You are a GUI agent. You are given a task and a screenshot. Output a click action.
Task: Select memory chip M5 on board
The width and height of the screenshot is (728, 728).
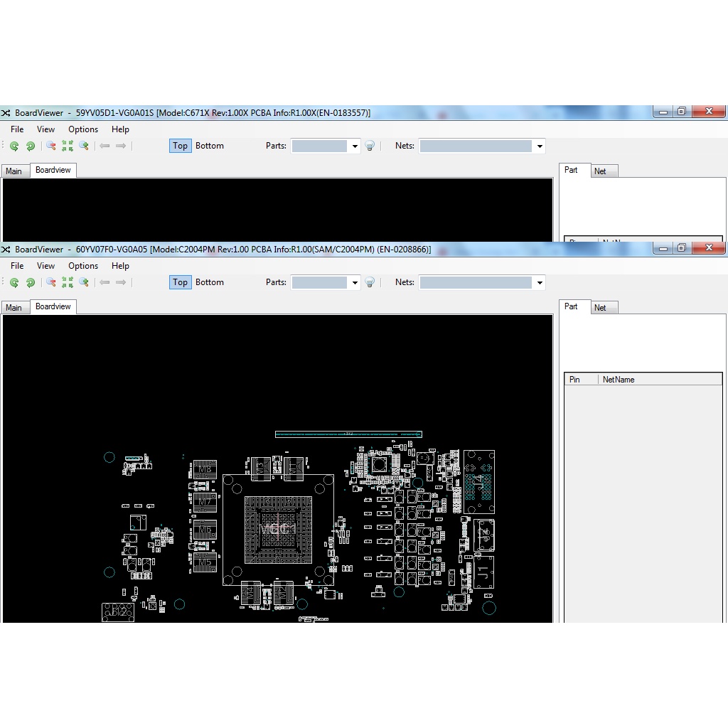(205, 563)
